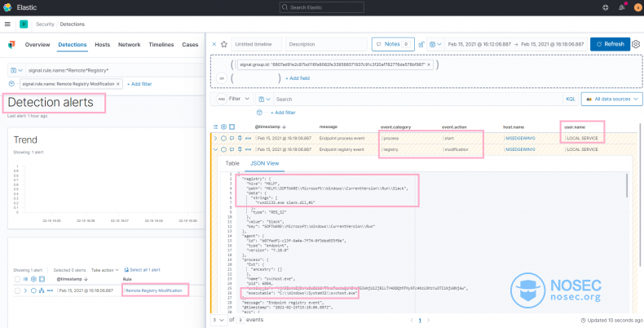This screenshot has height=328, width=644.
Task: Select the JSON View tab
Action: pos(265,163)
